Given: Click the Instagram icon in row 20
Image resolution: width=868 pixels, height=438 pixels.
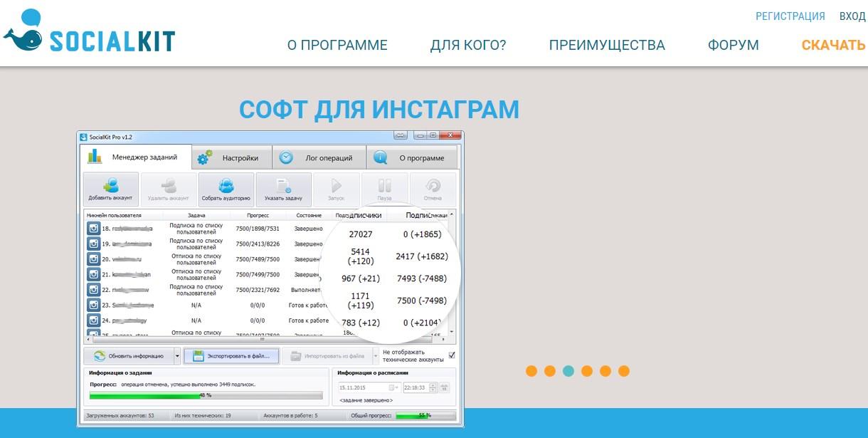Looking at the screenshot, I should pyautogui.click(x=93, y=259).
